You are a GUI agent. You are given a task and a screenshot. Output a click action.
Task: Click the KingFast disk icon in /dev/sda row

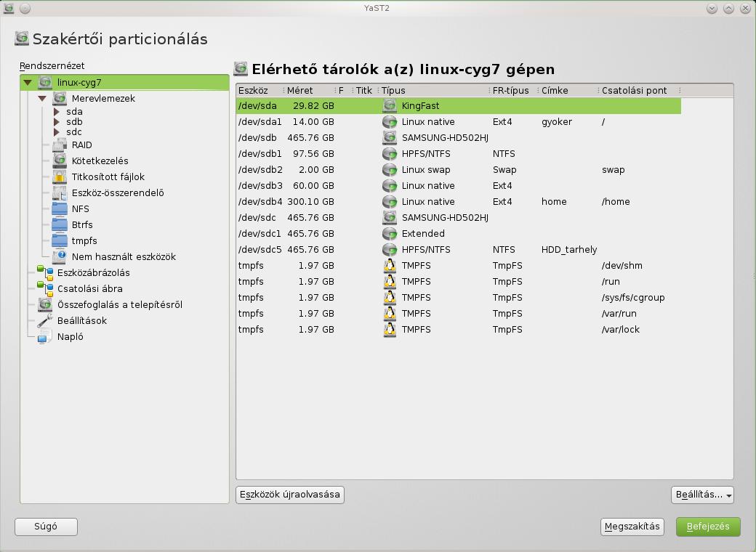pos(390,106)
